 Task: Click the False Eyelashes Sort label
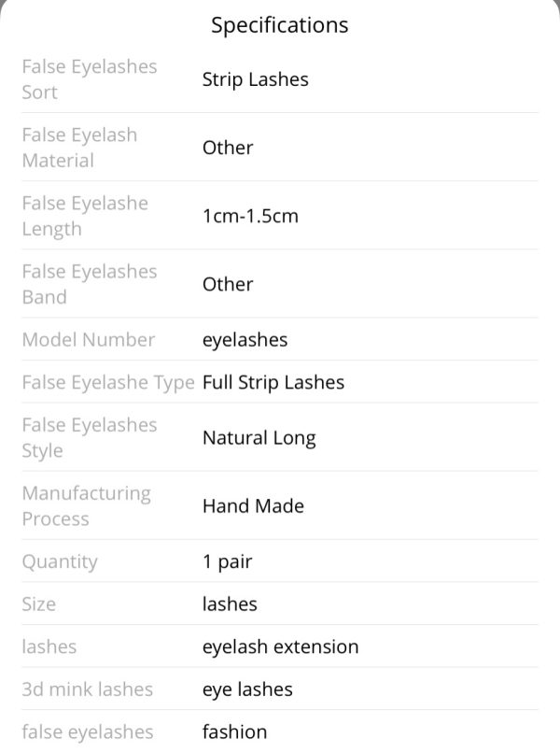pos(90,79)
